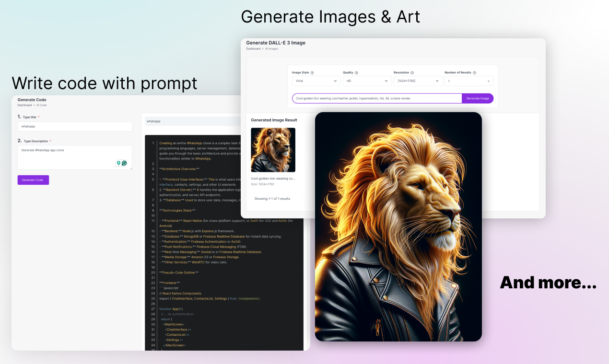Click the whatsapp result title field above code
The image size is (609, 364).
coord(193,121)
